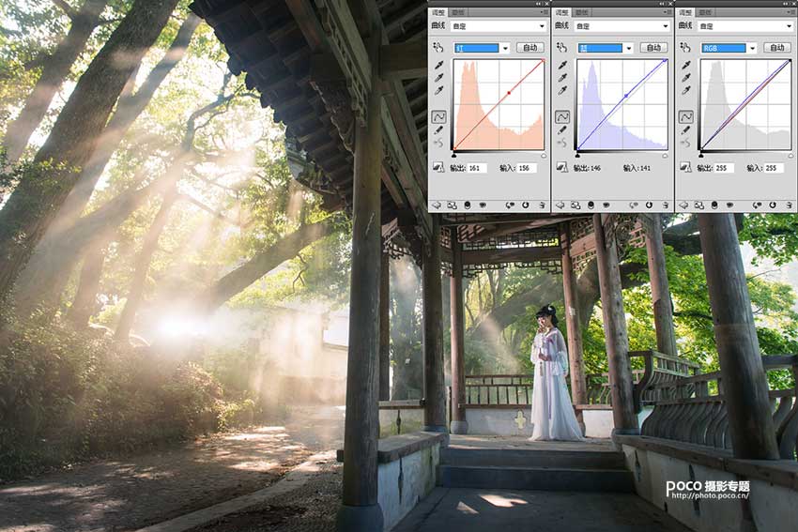Image resolution: width=798 pixels, height=532 pixels.
Task: Enable point-edit curve mode in blue panel
Action: click(562, 116)
